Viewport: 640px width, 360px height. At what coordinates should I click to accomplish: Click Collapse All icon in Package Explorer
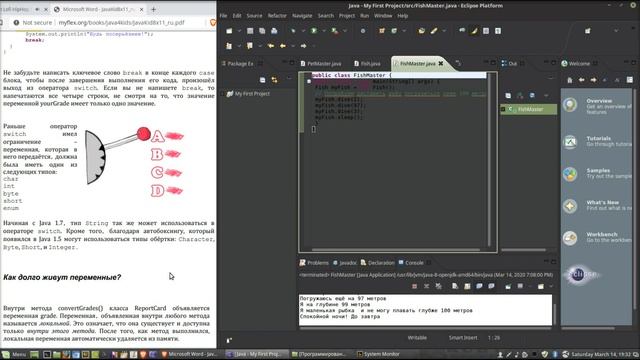[262, 80]
